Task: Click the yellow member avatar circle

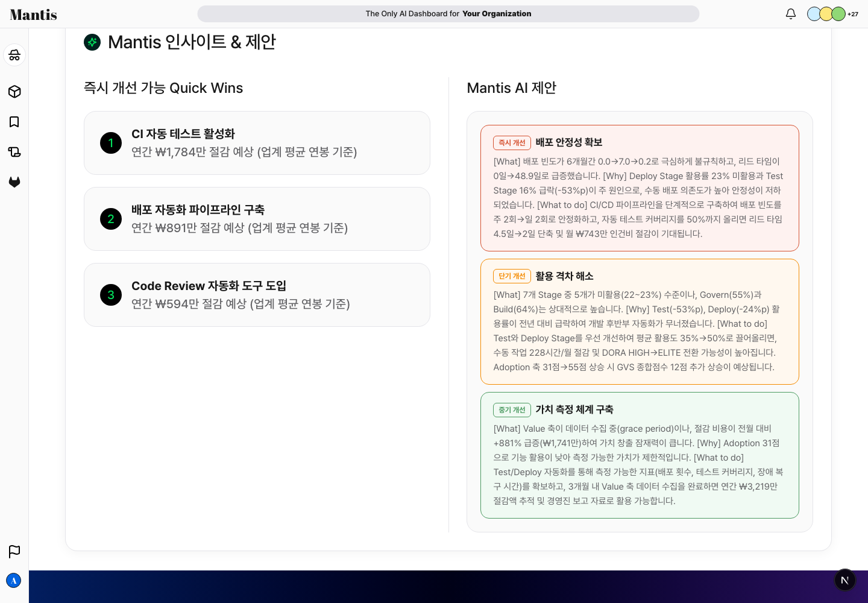Action: [x=826, y=14]
